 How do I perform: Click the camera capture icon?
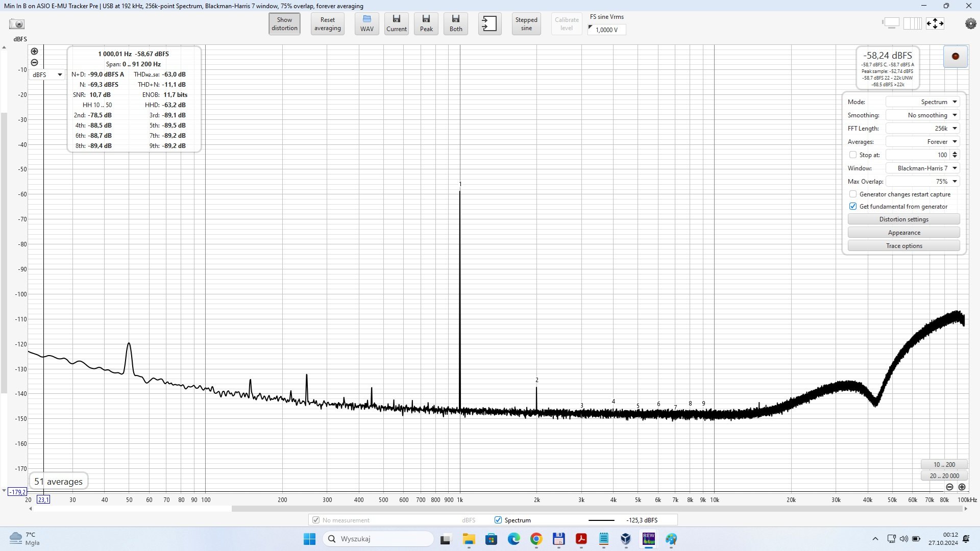click(17, 24)
